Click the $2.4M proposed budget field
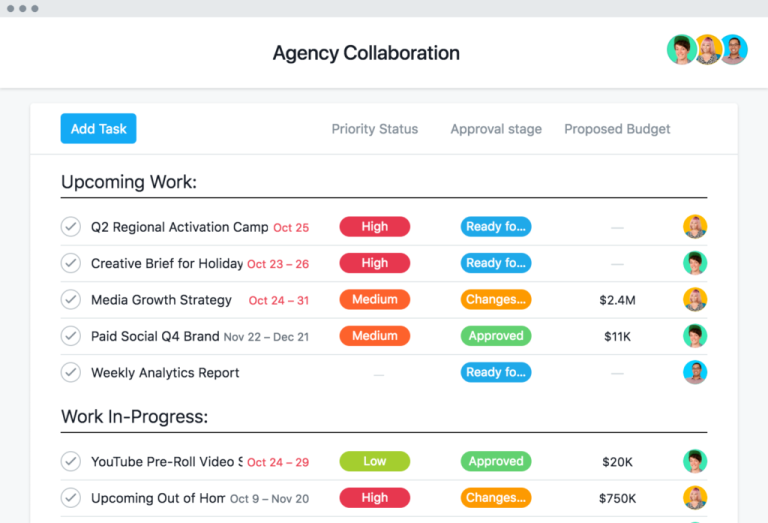768x523 pixels. point(617,300)
